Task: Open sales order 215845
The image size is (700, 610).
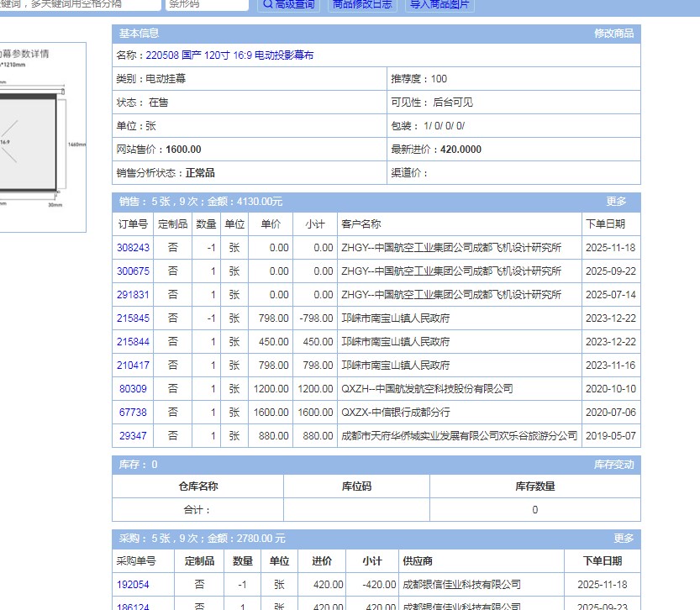Action: (x=133, y=318)
